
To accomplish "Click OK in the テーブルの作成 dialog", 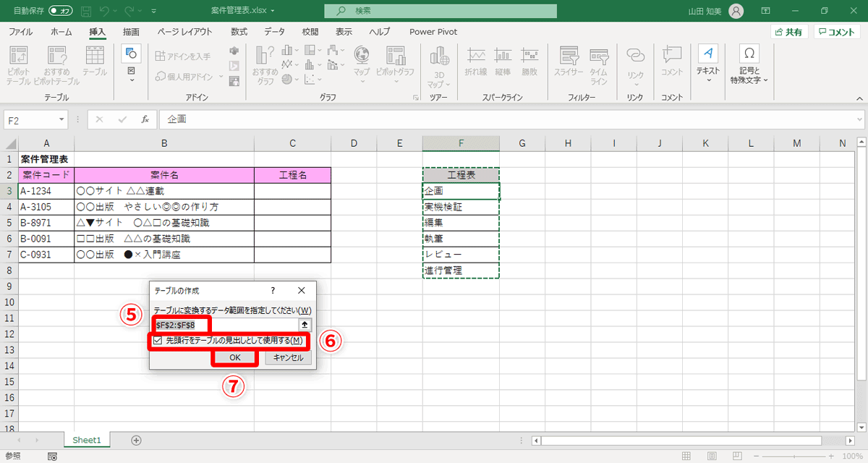I will click(235, 357).
